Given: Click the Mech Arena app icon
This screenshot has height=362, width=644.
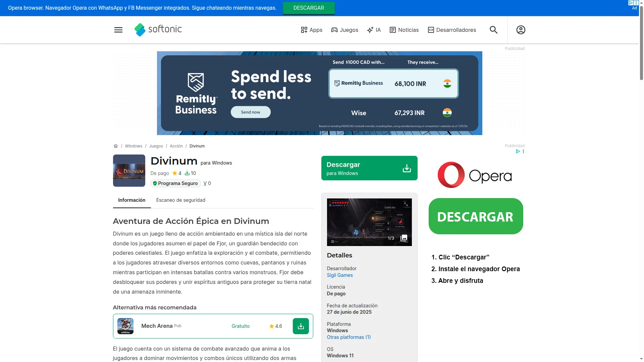Looking at the screenshot, I should coord(125,326).
